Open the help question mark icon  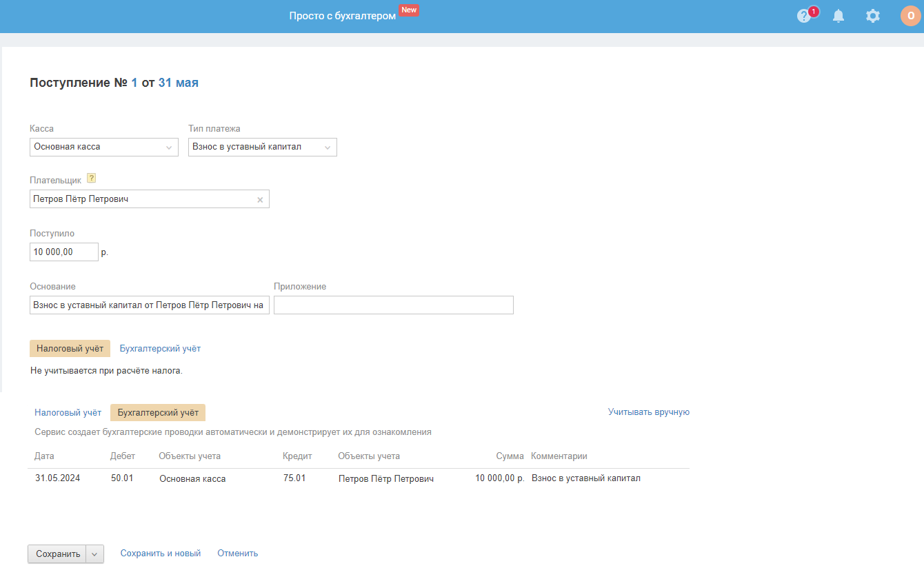pyautogui.click(x=803, y=16)
